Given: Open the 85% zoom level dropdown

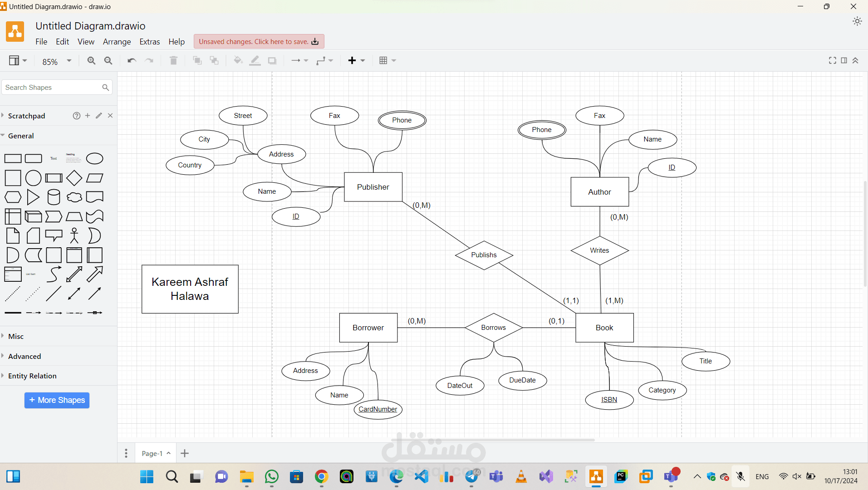Looking at the screenshot, I should pyautogui.click(x=57, y=61).
